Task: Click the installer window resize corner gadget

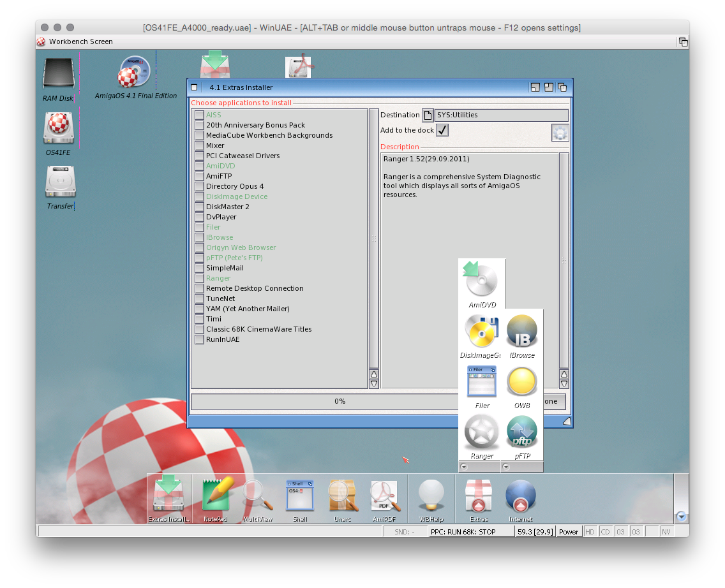Action: pyautogui.click(x=567, y=422)
